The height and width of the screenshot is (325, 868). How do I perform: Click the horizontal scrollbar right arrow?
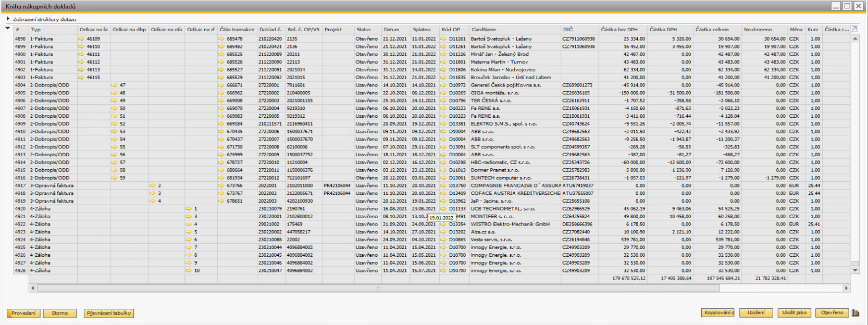846,288
